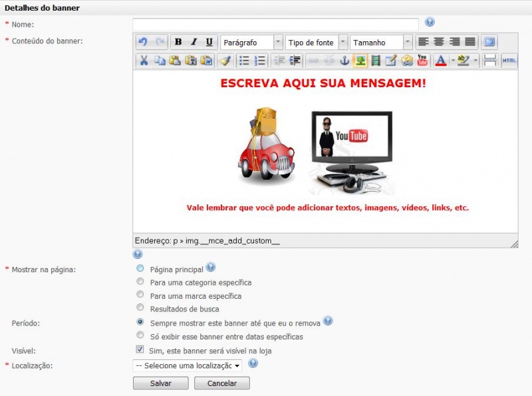Click the editor resize handle corner
Image resolution: width=532 pixels, height=396 pixels.
pos(514,244)
